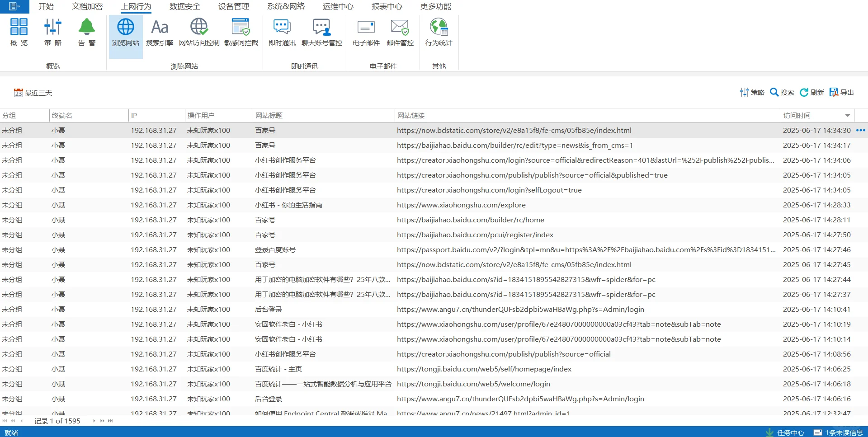Open the 告警 alerts panel
The image size is (868, 437).
coord(86,32)
